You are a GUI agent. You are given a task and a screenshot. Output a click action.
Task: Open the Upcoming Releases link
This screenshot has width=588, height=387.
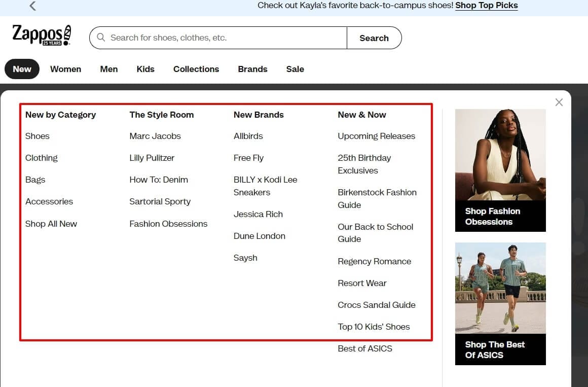[376, 136]
